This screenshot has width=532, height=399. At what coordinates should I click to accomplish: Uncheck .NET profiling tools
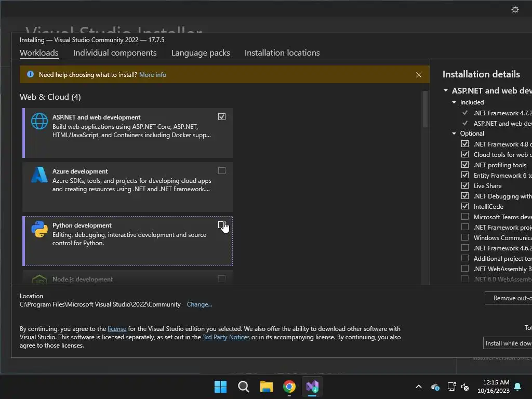pyautogui.click(x=465, y=165)
